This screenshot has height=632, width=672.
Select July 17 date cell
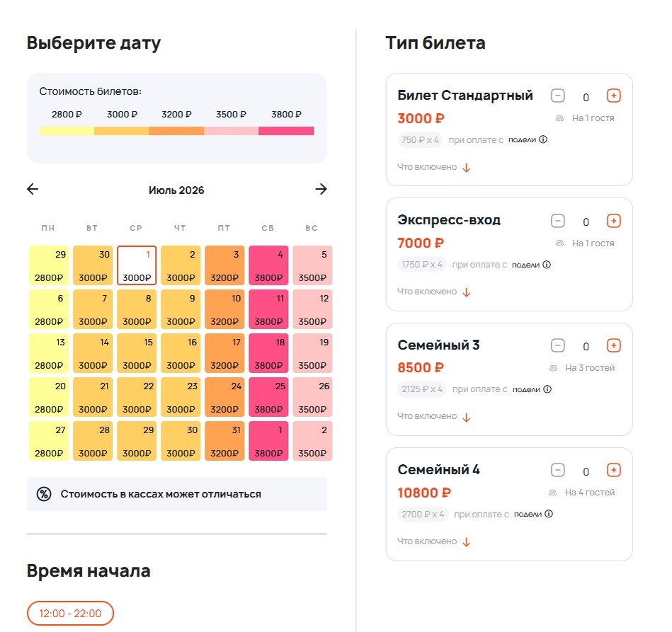tap(224, 353)
